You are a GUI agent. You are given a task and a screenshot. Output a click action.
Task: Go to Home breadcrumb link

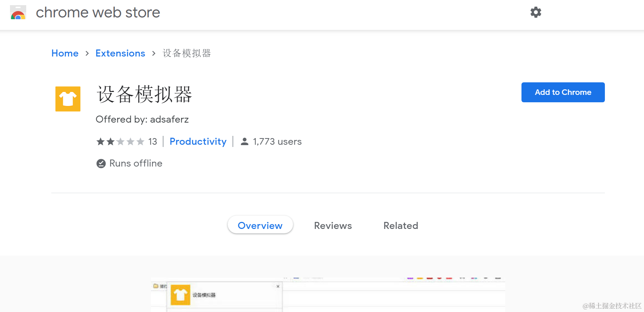65,53
